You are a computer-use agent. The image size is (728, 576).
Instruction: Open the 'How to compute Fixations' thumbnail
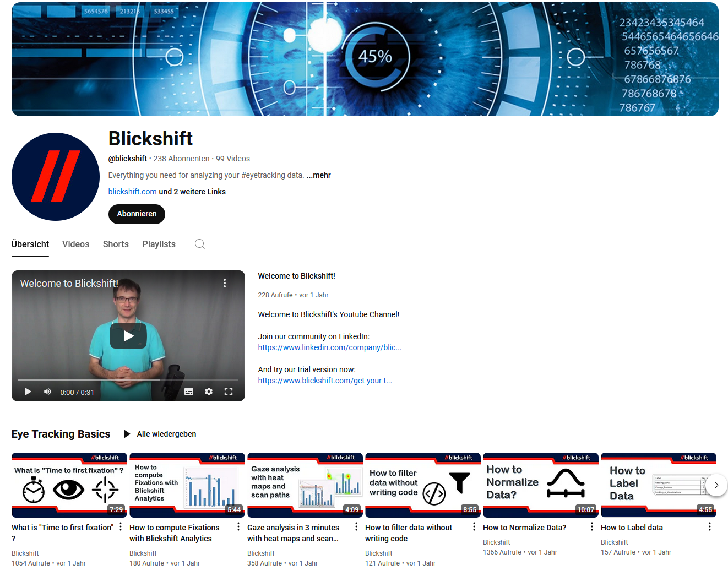187,485
